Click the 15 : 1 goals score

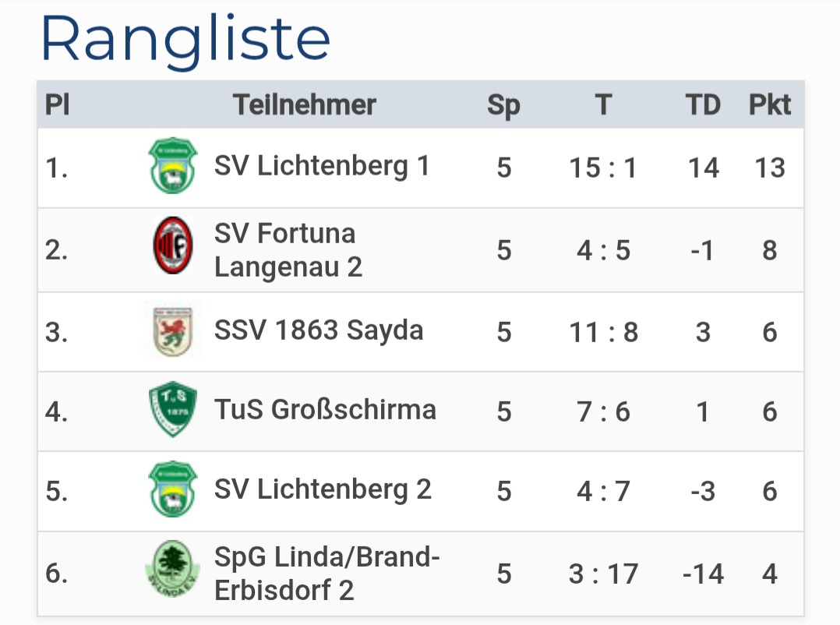pos(603,168)
